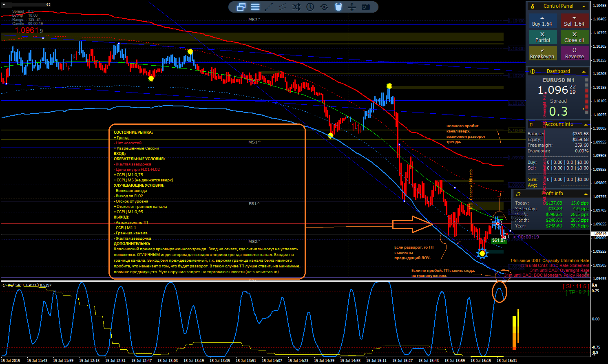Click the smiley face icon in the top-left corner
The image size is (608, 364).
[49, 4]
